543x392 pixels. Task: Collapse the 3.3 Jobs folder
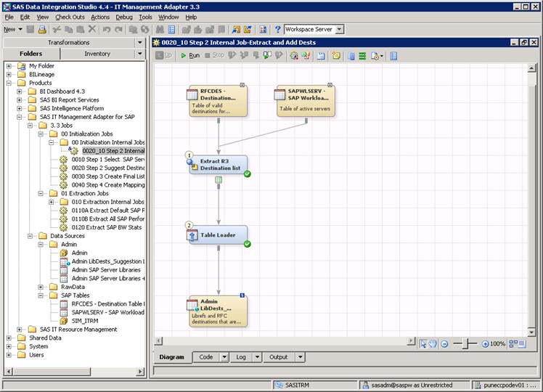pyautogui.click(x=30, y=126)
